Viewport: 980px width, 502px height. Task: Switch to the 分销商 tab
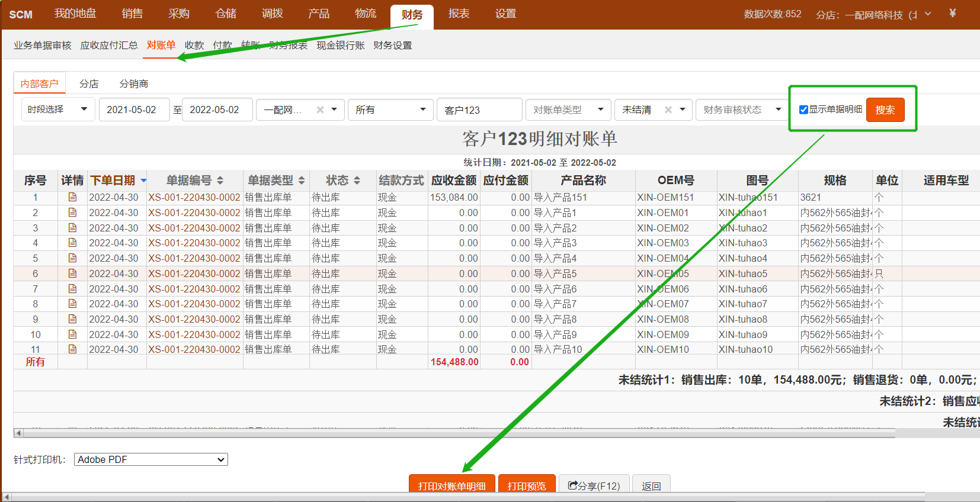click(x=134, y=84)
